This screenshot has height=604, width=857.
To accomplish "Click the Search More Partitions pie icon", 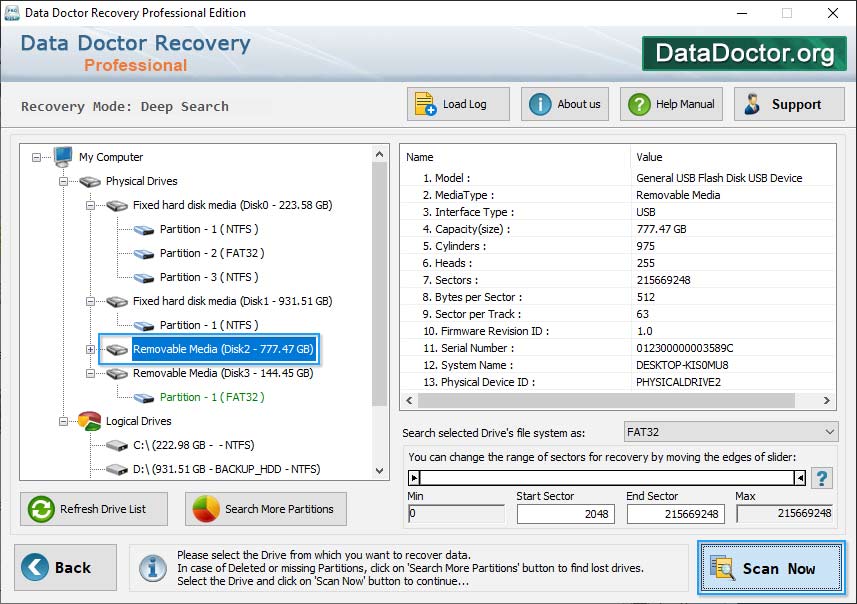I will [x=206, y=509].
